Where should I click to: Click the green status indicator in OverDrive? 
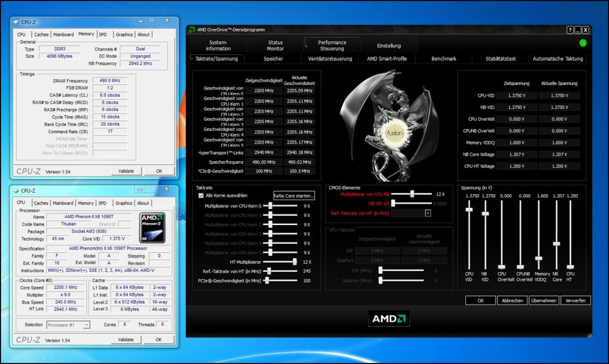point(583,43)
